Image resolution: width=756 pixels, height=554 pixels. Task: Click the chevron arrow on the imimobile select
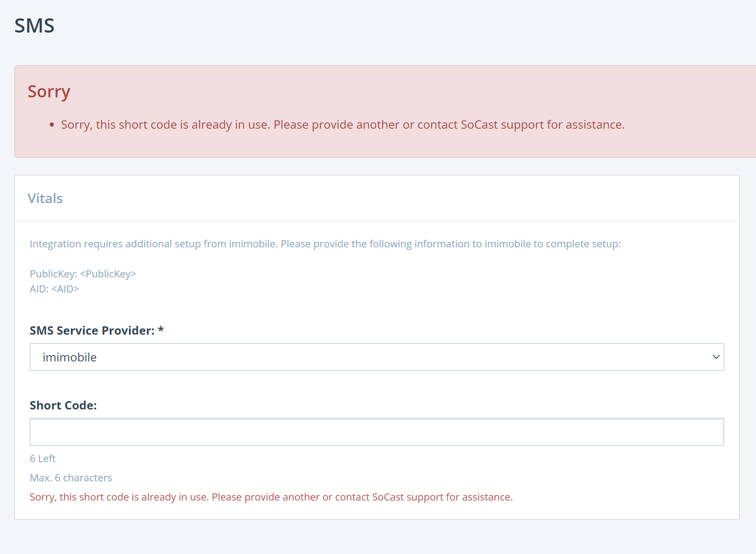point(716,357)
